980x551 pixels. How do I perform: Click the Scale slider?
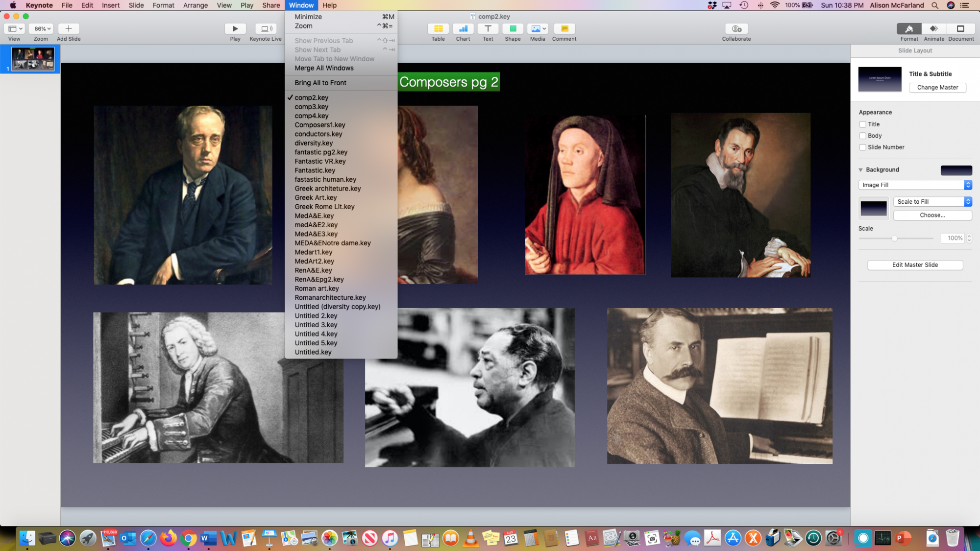click(896, 238)
